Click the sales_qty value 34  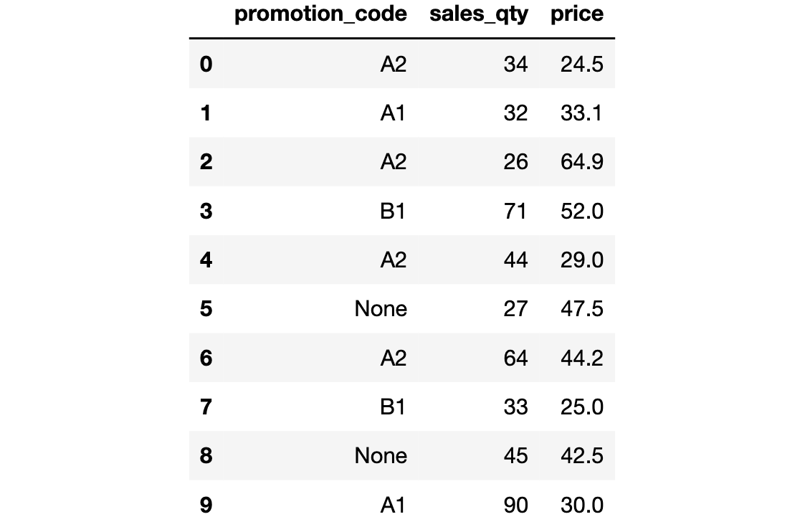click(515, 65)
